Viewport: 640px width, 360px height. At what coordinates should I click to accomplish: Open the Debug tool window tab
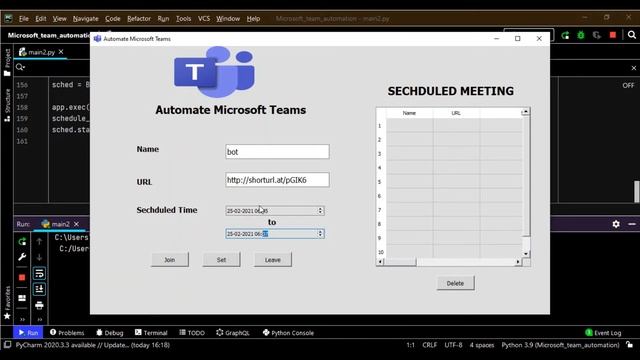click(x=109, y=333)
